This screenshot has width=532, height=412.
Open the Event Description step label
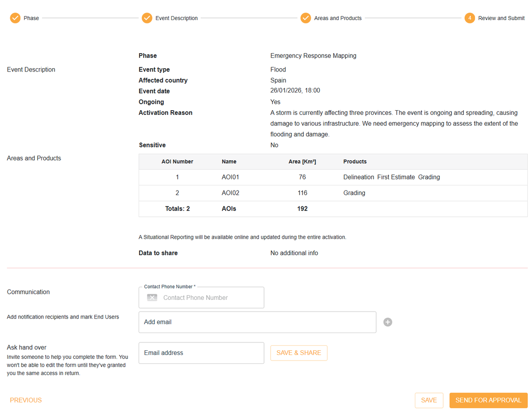[x=176, y=18]
